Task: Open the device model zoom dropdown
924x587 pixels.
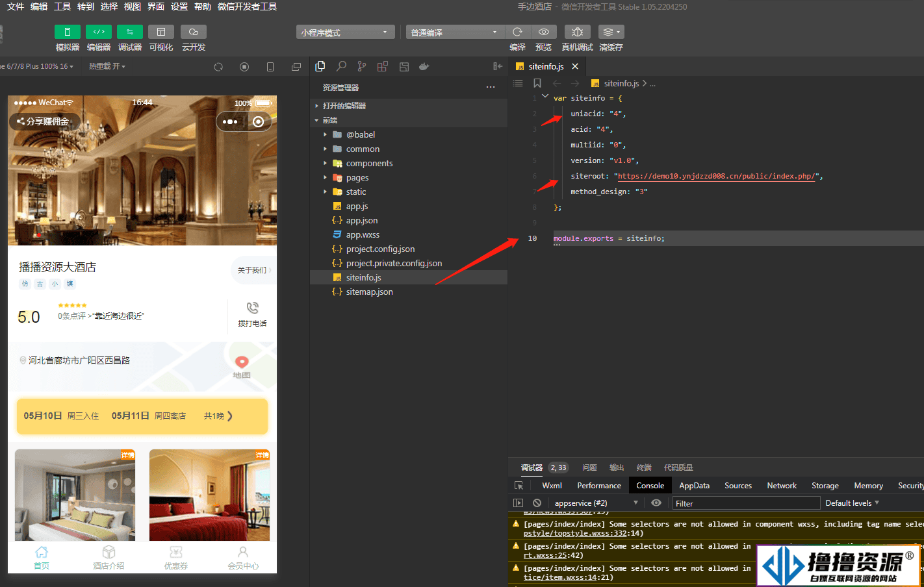Action: [37, 66]
